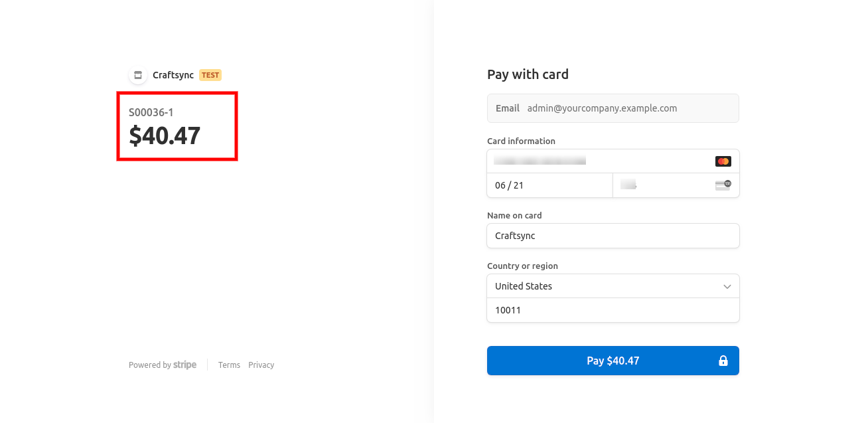This screenshot has width=868, height=423.
Task: Click the Name on card field
Action: [x=613, y=236]
